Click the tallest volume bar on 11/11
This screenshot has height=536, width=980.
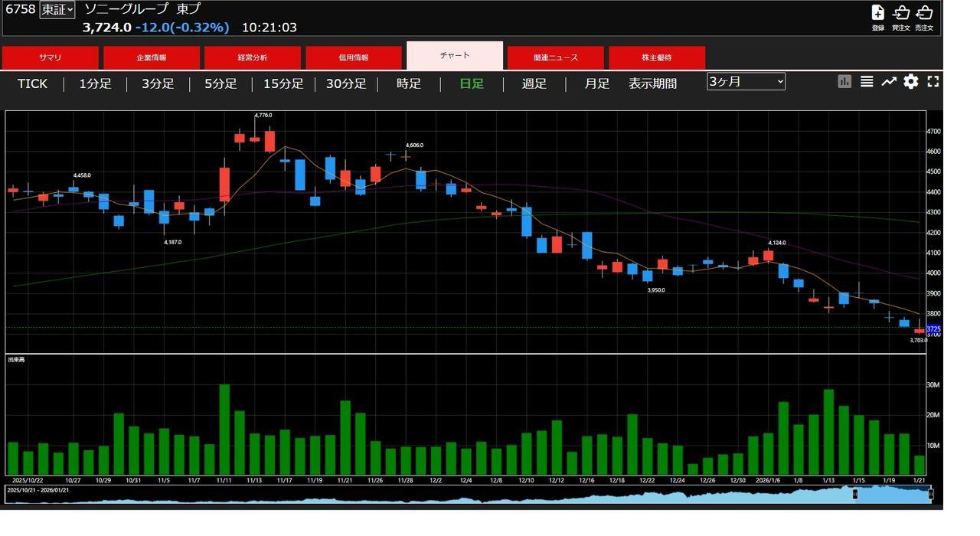(224, 429)
